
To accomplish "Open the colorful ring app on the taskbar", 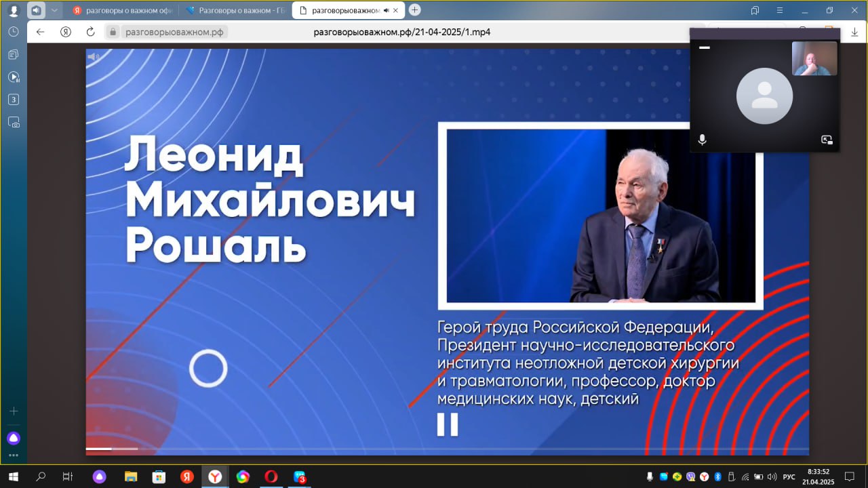I will 243,476.
